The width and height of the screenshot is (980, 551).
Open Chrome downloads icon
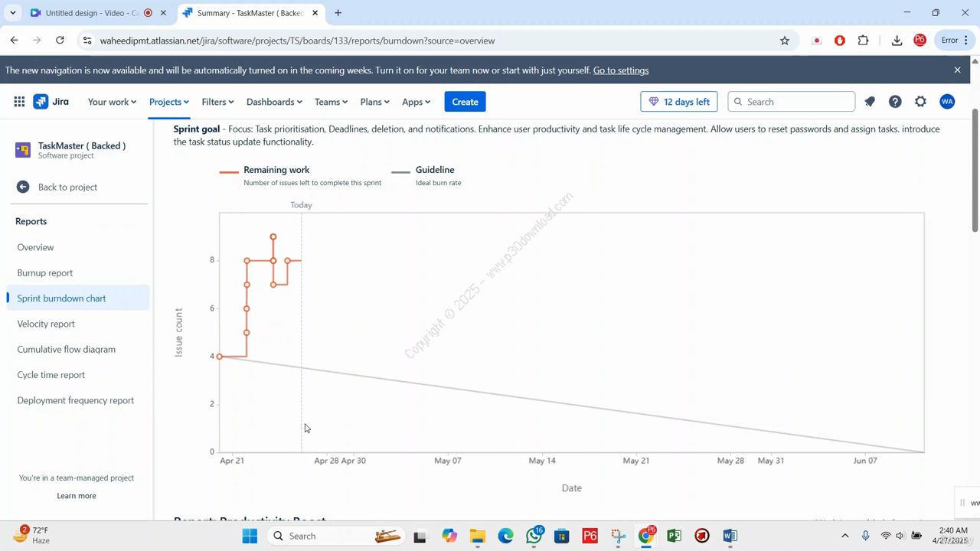(897, 41)
